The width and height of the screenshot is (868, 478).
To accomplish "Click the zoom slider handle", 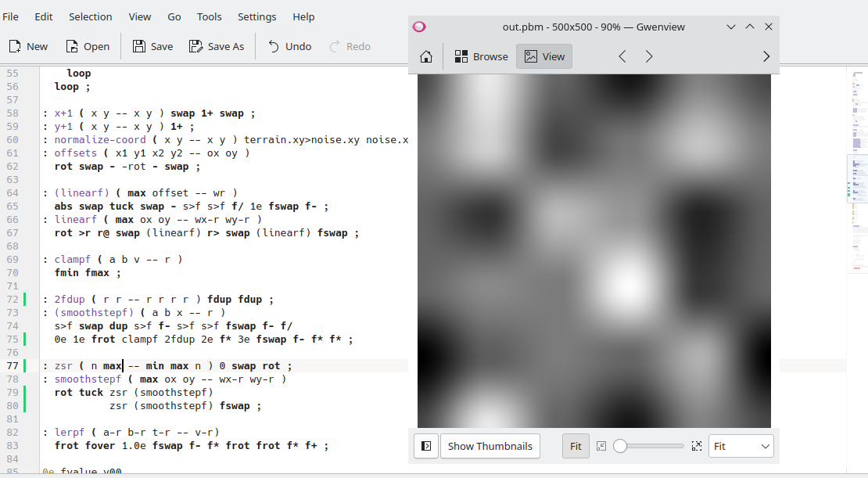I will [x=620, y=446].
